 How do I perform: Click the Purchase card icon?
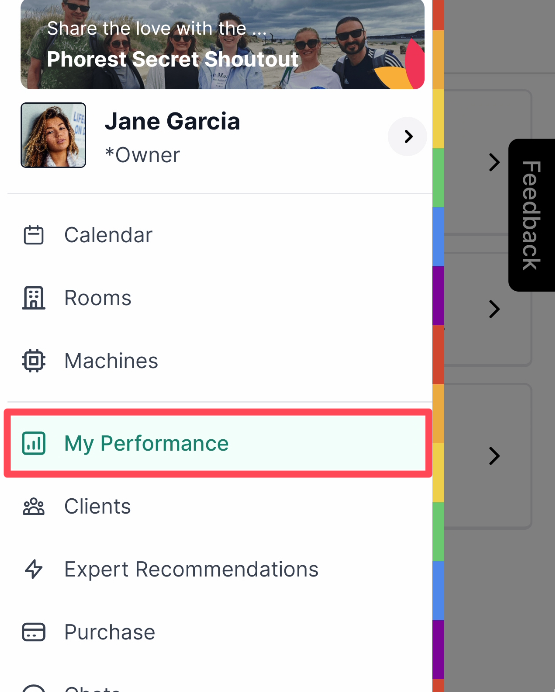tap(34, 632)
